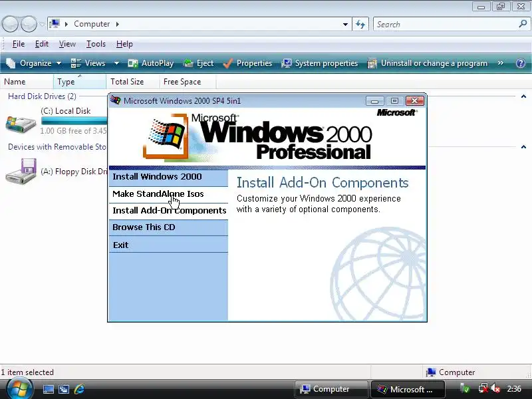The height and width of the screenshot is (399, 532).
Task: Click Windows 2000 setup title bar icon
Action: (116, 100)
